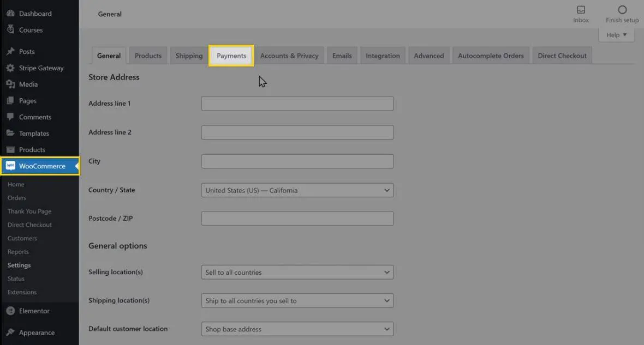Click the Elementor icon in sidebar
The width and height of the screenshot is (644, 345).
click(x=10, y=311)
